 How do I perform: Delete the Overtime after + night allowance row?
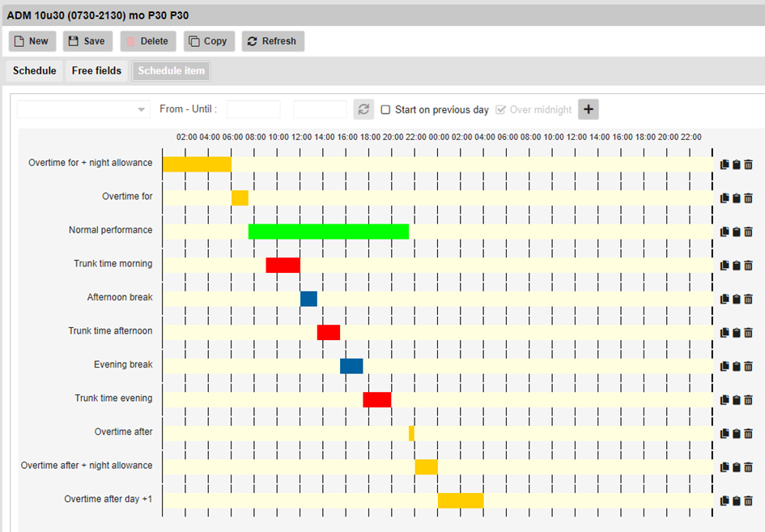(x=749, y=467)
